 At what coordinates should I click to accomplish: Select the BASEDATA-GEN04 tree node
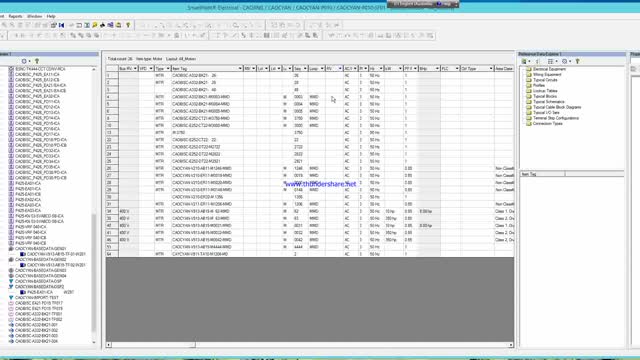click(40, 276)
